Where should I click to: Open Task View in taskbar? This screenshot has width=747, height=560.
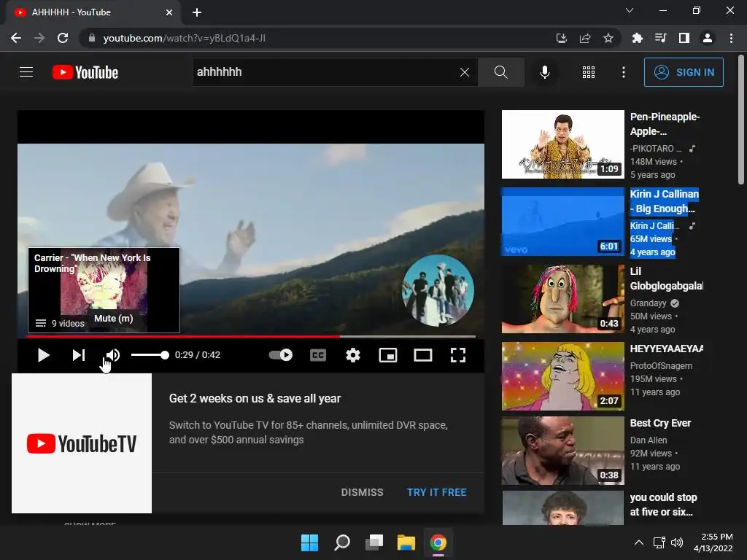pyautogui.click(x=374, y=542)
